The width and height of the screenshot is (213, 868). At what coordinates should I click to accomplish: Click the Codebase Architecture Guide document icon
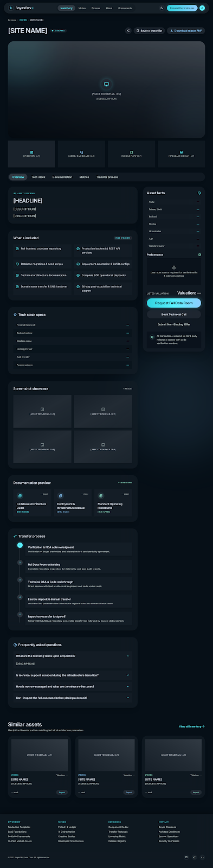(x=20, y=496)
